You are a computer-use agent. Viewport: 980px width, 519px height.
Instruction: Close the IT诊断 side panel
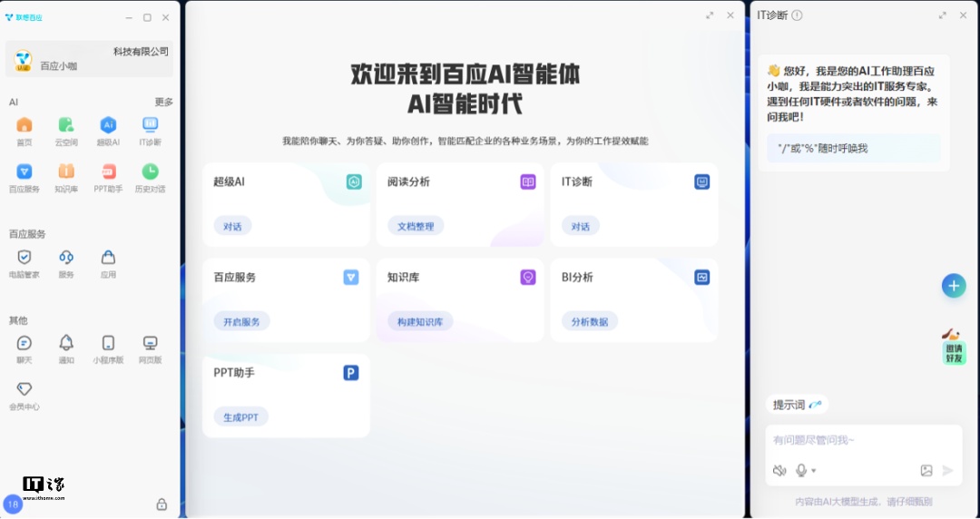tap(963, 15)
